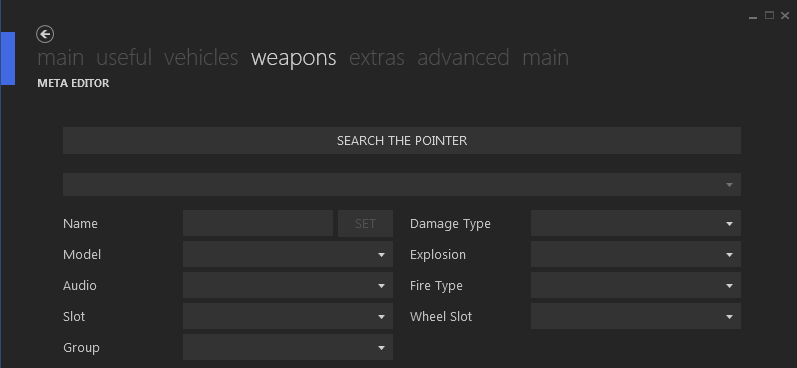Click the Name label
The width and height of the screenshot is (797, 368).
tap(80, 224)
